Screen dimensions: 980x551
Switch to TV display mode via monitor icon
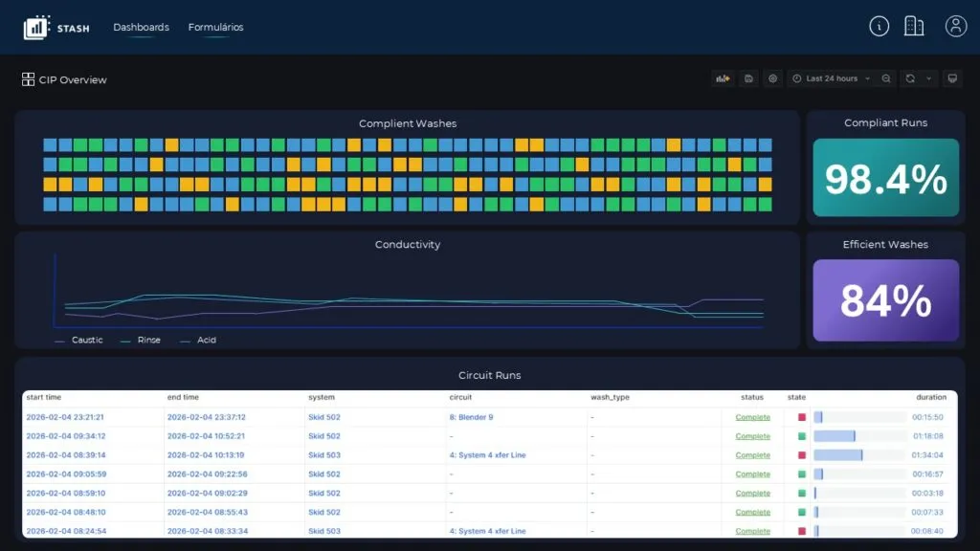(x=951, y=78)
